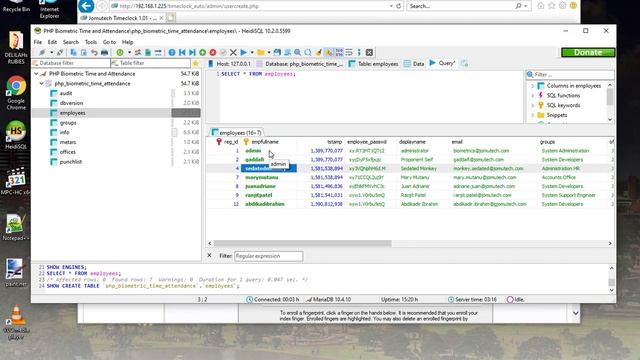The height and width of the screenshot is (360, 640).
Task: Switch to the Database tab
Action: pyautogui.click(x=300, y=64)
